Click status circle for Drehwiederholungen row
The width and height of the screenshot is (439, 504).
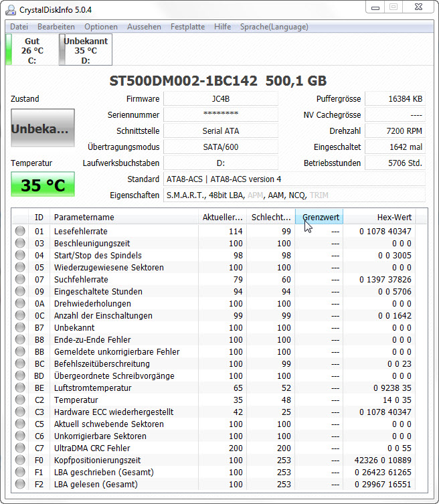click(20, 303)
